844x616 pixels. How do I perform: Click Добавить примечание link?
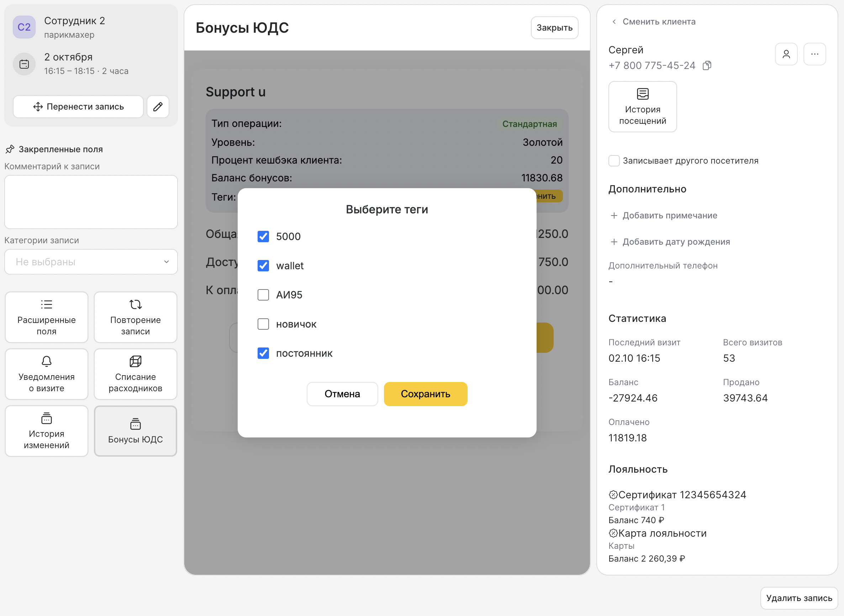pyautogui.click(x=664, y=216)
